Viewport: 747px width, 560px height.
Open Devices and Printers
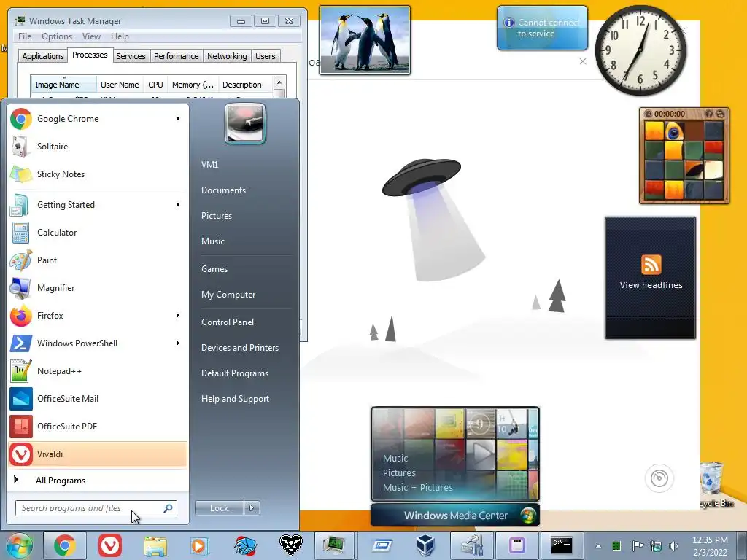pyautogui.click(x=239, y=348)
